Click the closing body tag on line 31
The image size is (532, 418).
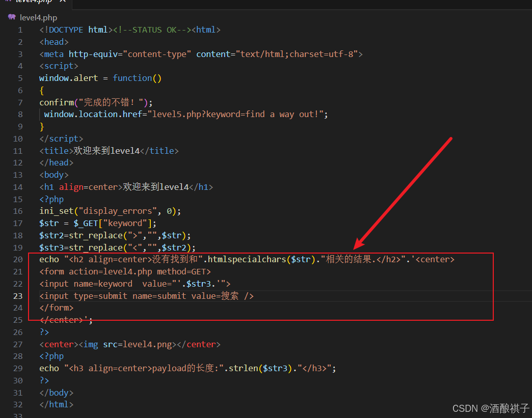57,393
